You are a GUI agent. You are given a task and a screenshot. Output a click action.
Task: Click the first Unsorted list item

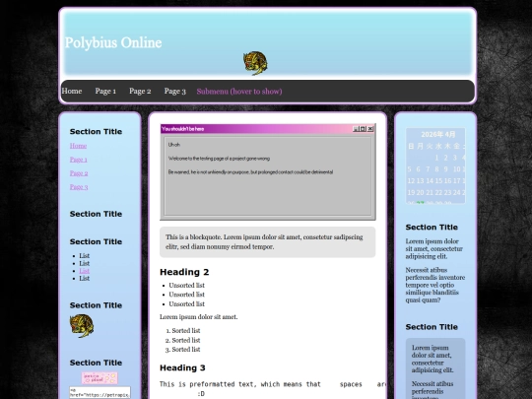[x=186, y=286]
